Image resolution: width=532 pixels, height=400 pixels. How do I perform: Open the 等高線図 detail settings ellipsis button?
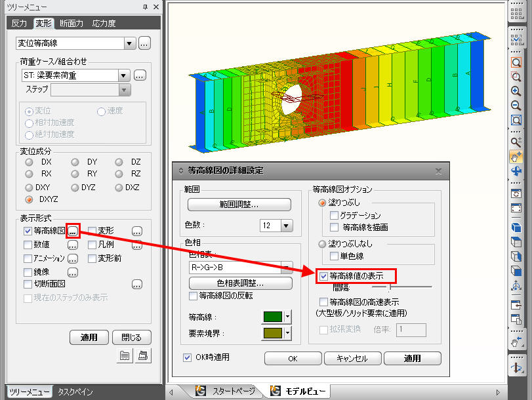tap(73, 231)
